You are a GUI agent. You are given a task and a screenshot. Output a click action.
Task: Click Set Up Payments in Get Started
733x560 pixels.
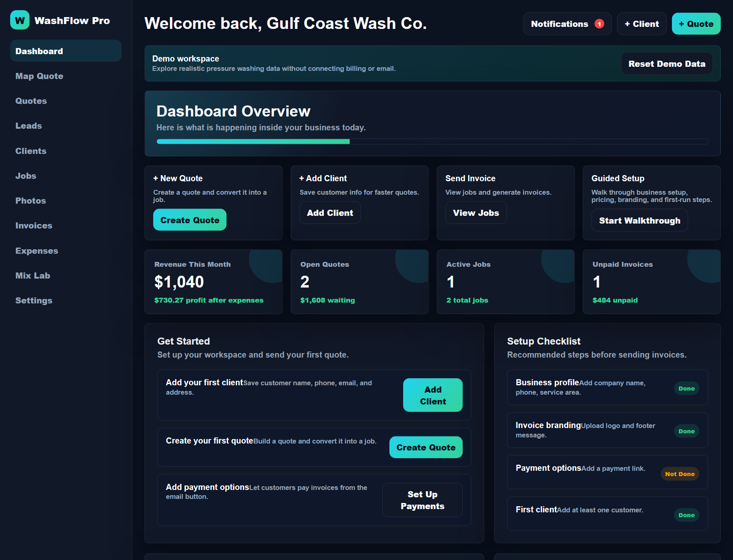(x=422, y=500)
